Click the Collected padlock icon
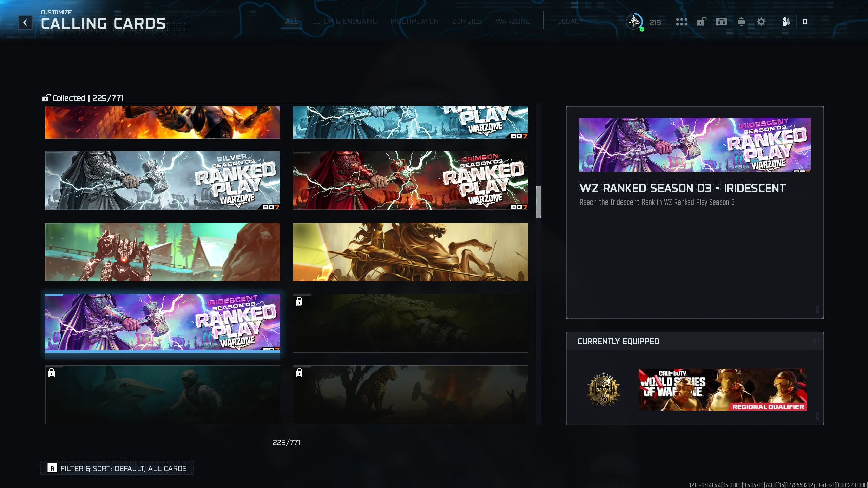Screen dimensions: 868x488 [46, 98]
